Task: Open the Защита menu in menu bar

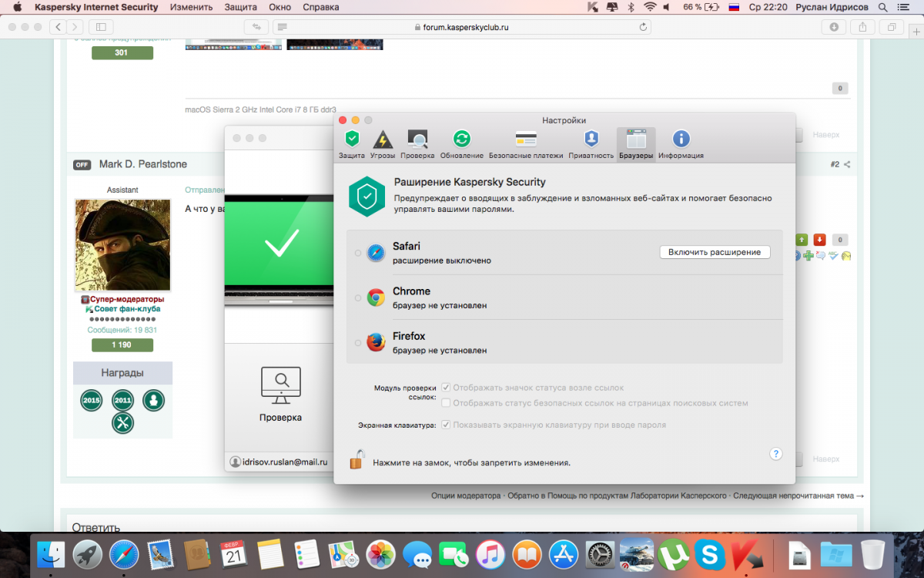Action: [241, 7]
